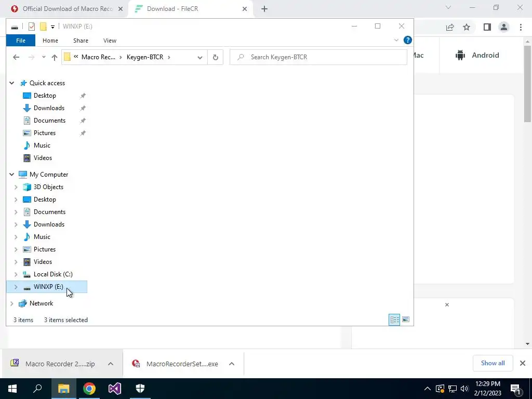Click the Android platform link
The image size is (532, 399).
click(x=477, y=55)
